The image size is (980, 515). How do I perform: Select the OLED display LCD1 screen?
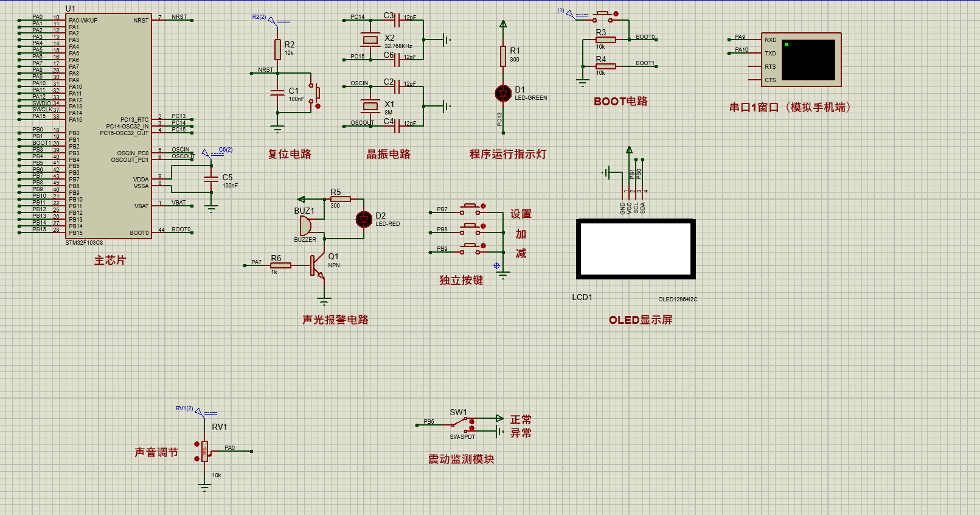pyautogui.click(x=636, y=249)
